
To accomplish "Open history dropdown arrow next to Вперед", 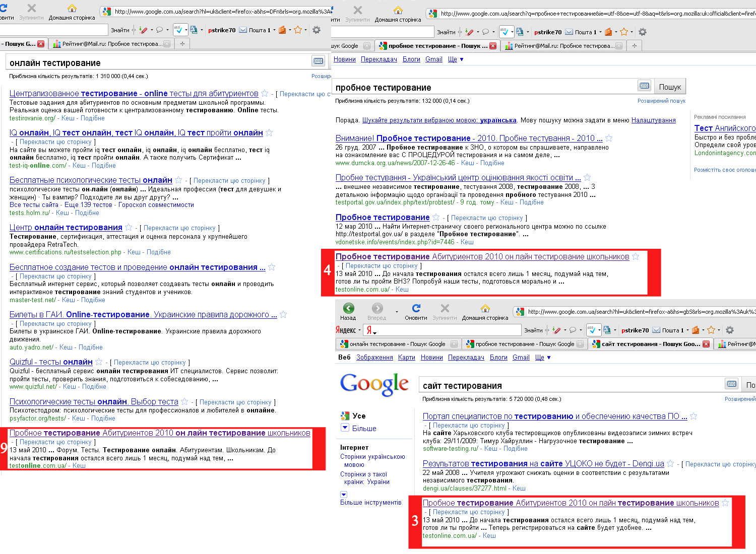I will [397, 312].
